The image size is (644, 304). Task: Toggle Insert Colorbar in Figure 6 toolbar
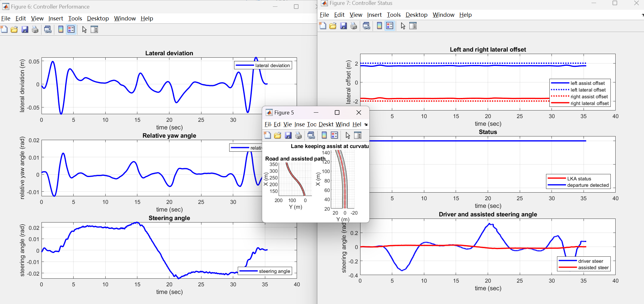(x=61, y=29)
